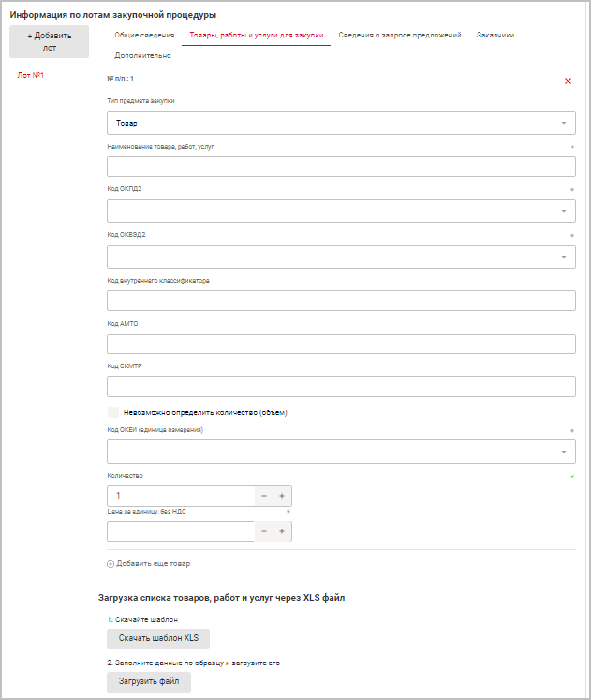The height and width of the screenshot is (700, 591).
Task: Click the red X to delete item
Action: point(568,82)
